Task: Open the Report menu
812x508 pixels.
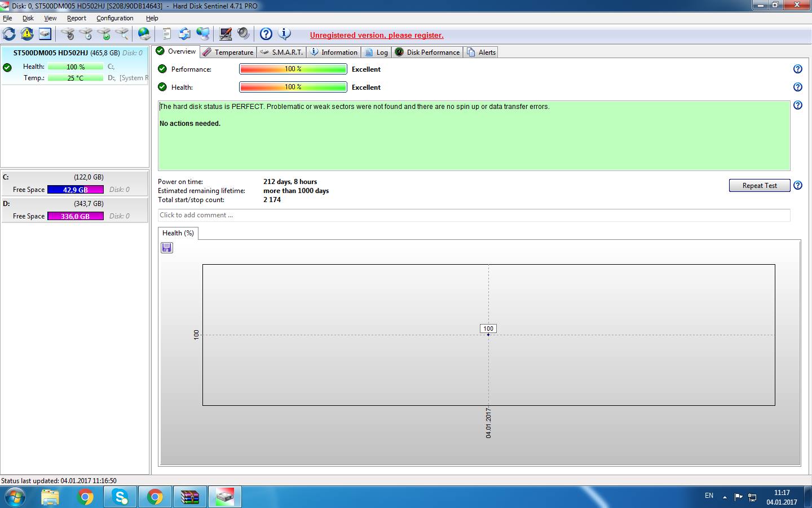Action: point(77,18)
